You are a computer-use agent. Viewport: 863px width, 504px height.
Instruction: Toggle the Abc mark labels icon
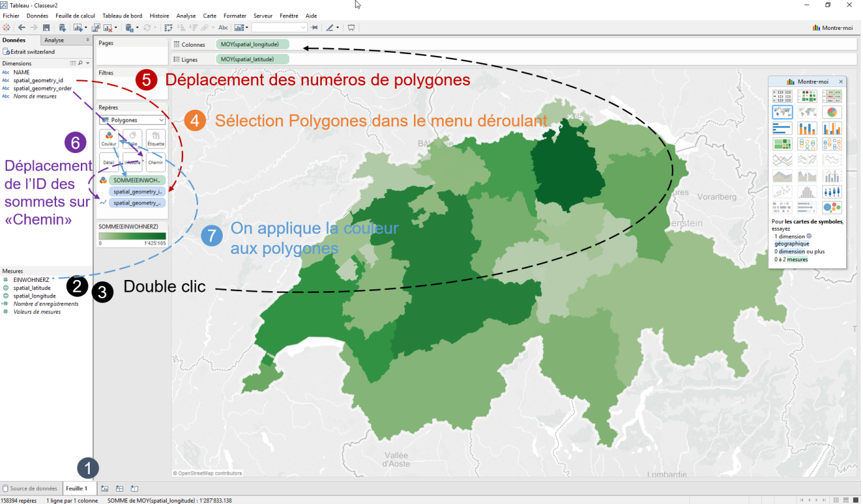(223, 27)
